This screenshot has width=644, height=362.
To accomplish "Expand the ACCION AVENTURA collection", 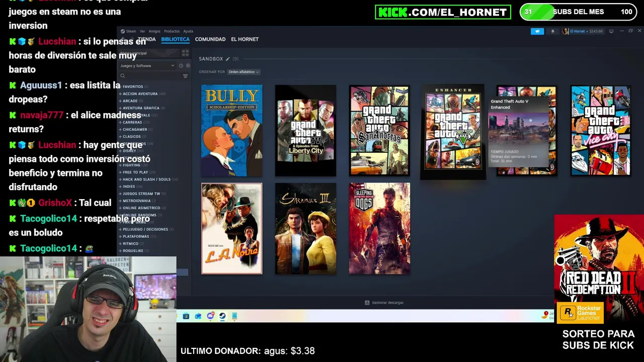I will click(142, 94).
